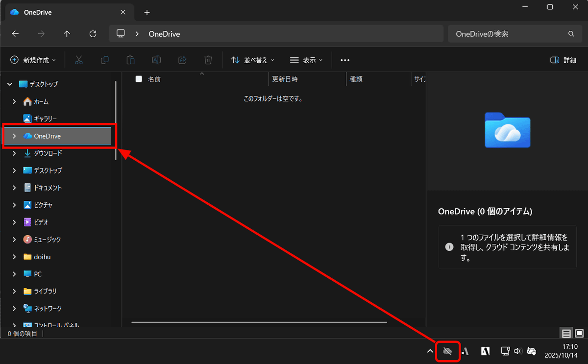
Task: Click the OneDrive cloud folder thumbnail
Action: click(x=507, y=130)
